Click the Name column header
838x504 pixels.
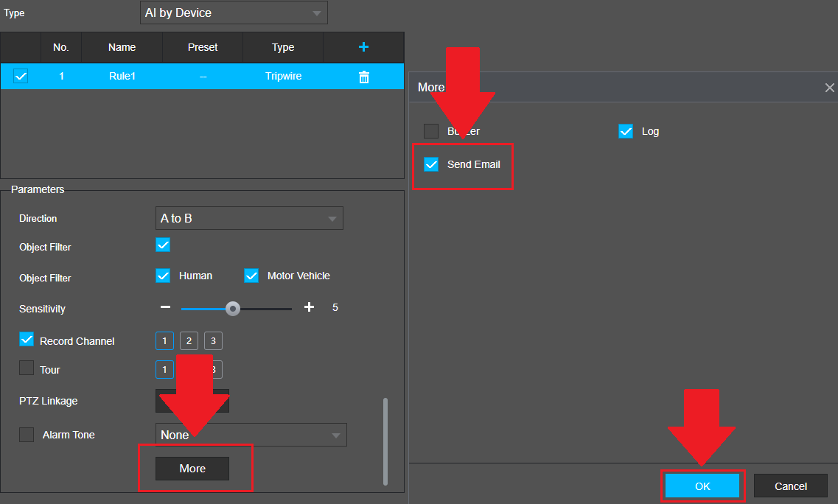click(x=122, y=47)
